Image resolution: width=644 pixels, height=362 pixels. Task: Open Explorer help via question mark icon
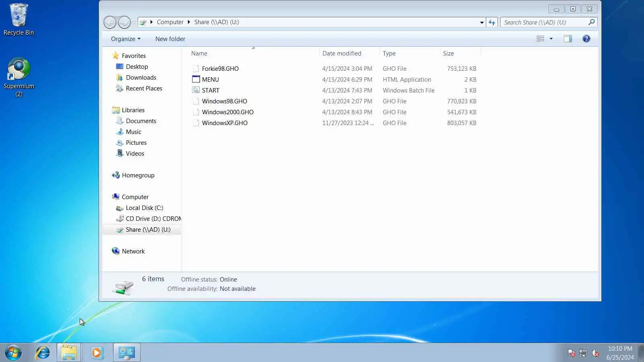586,39
